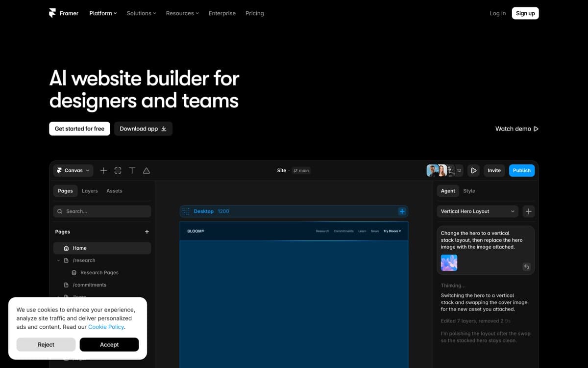Click the Desktop breakpoint label
The height and width of the screenshot is (368, 588).
[x=203, y=211]
